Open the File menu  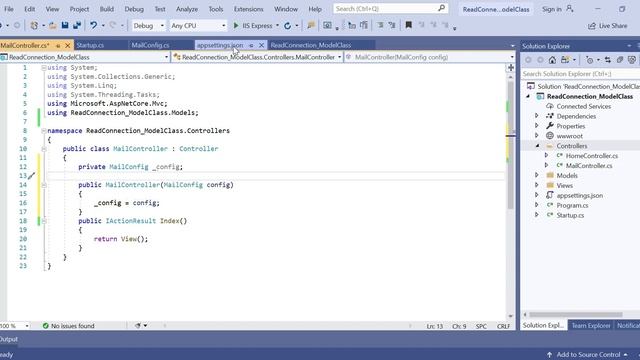(9, 9)
